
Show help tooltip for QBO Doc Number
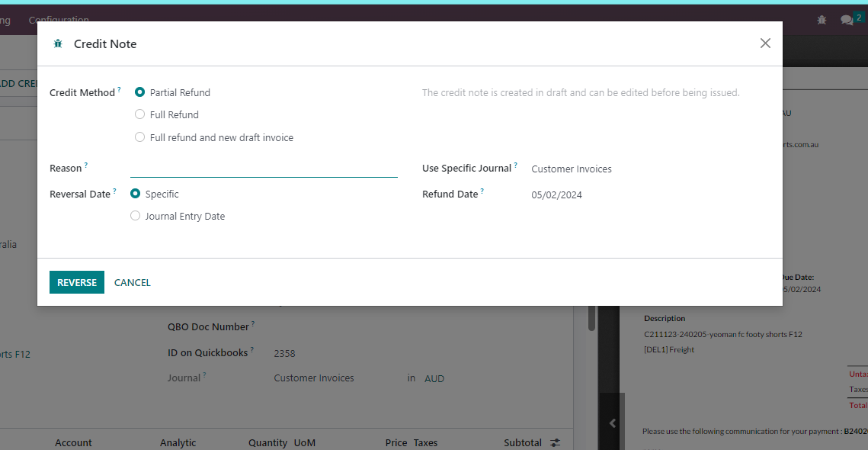(253, 323)
